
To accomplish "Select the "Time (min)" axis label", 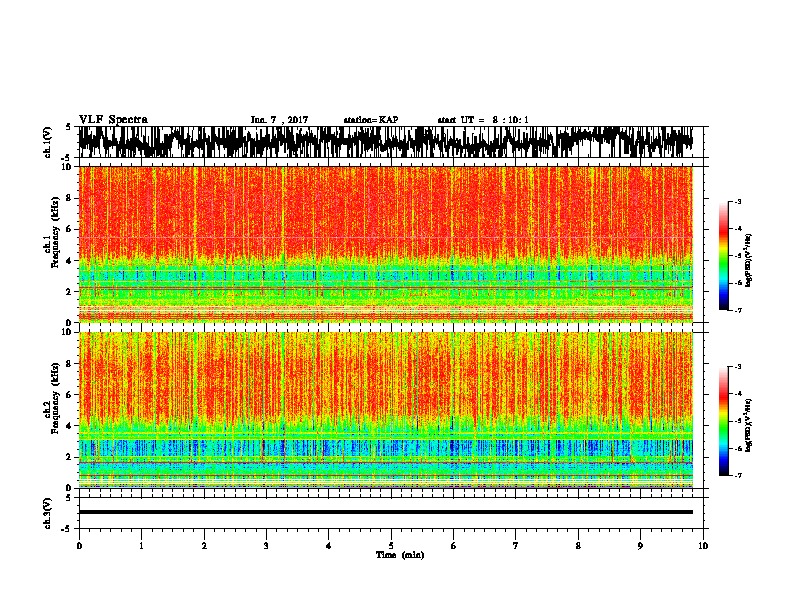I will pyautogui.click(x=400, y=555).
